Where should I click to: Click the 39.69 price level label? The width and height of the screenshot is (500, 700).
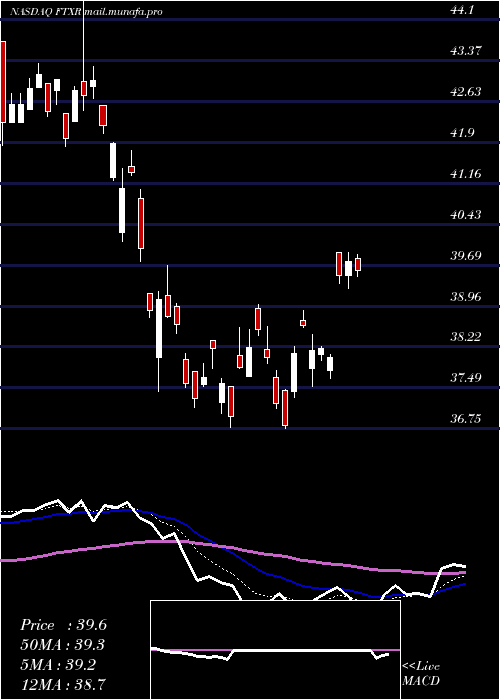(467, 256)
